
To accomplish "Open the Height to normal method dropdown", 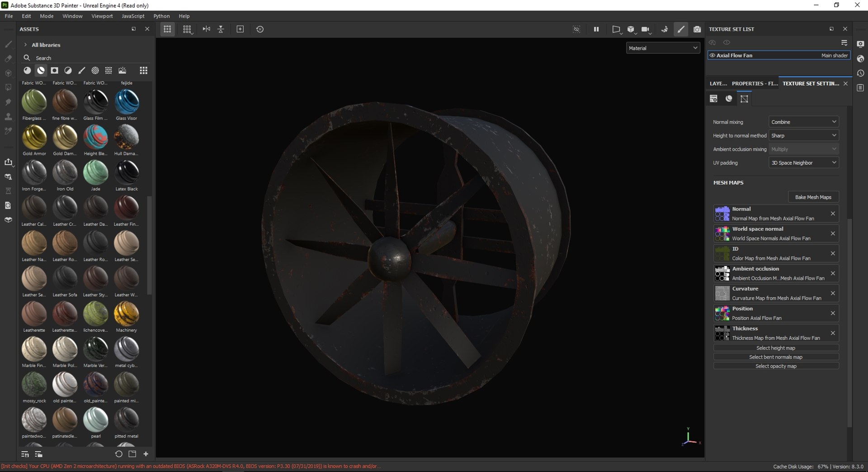I will 803,136.
